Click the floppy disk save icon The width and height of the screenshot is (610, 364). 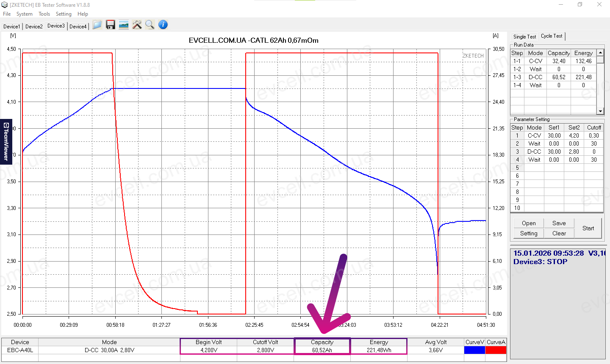click(x=111, y=25)
